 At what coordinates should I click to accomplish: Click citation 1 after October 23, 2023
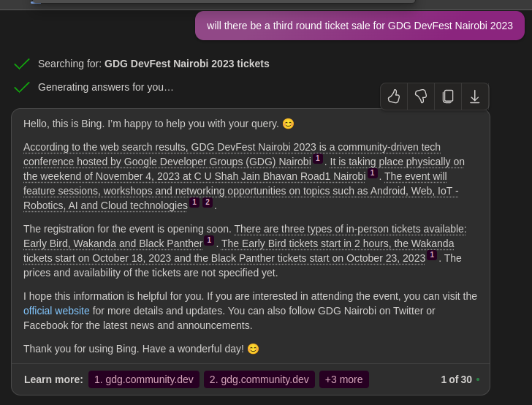(432, 255)
